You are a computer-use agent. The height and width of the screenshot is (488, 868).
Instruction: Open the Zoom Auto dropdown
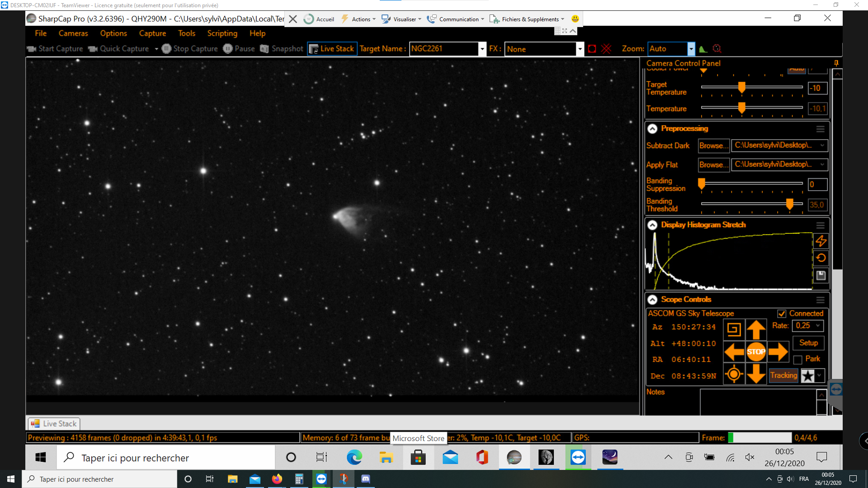coord(691,49)
